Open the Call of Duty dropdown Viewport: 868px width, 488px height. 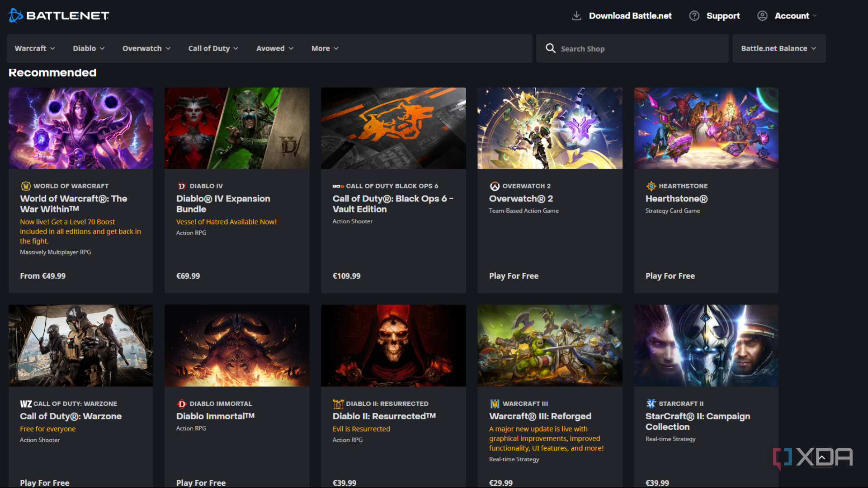(x=213, y=48)
